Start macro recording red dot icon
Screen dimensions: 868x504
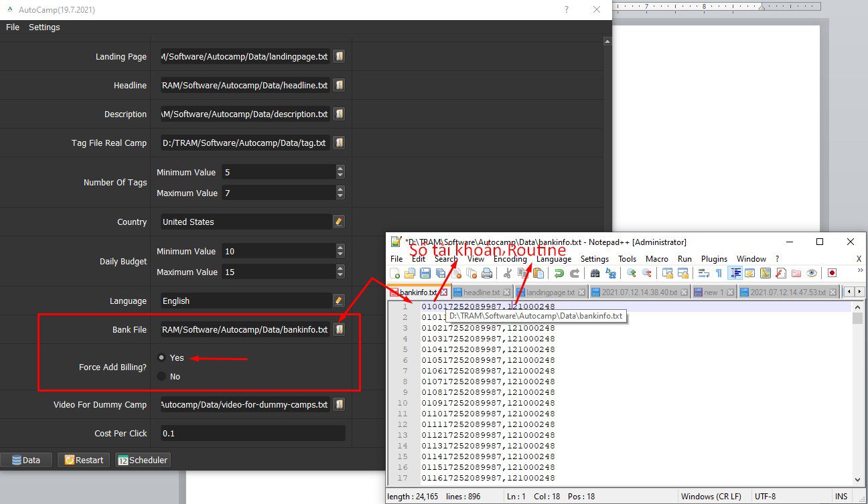tap(832, 273)
